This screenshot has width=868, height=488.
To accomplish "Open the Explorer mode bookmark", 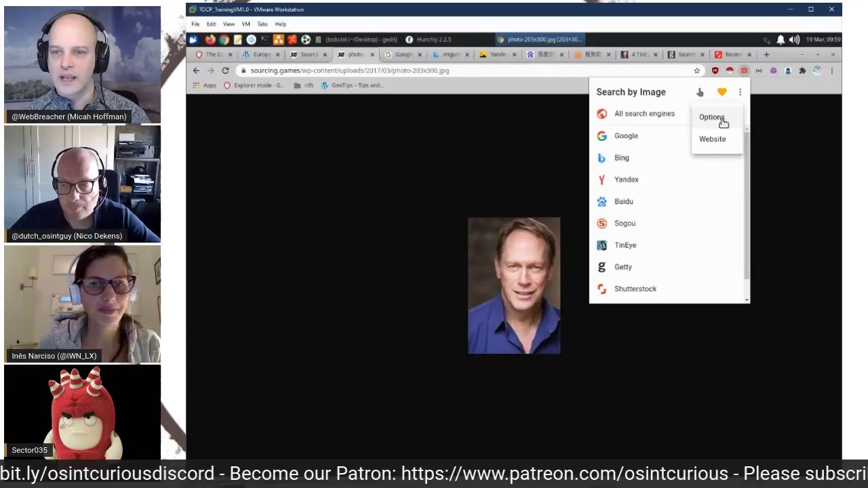I will (254, 85).
